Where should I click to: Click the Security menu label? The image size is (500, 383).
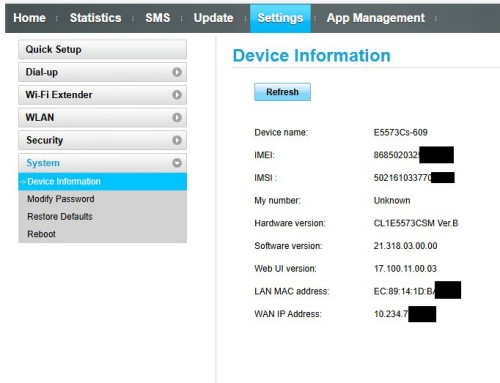click(x=44, y=140)
